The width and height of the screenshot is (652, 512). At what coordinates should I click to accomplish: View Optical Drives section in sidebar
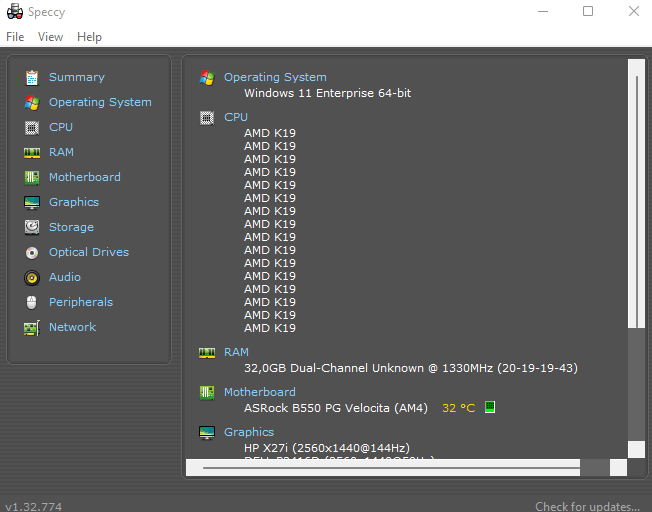89,252
